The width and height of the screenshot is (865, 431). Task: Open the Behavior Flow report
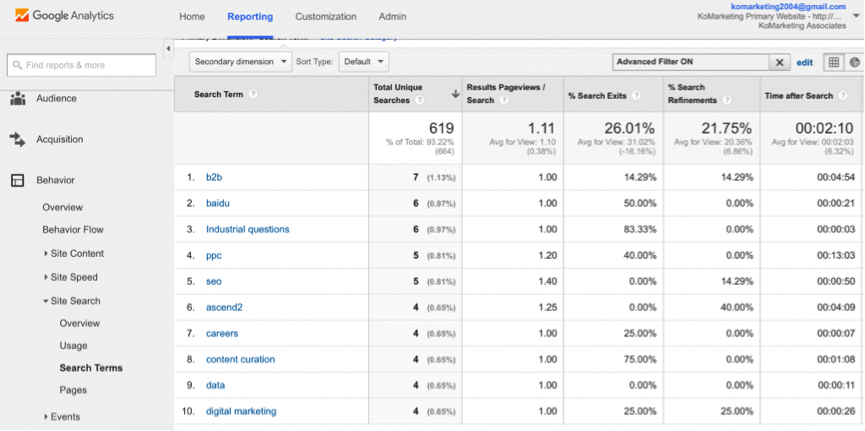[x=73, y=230]
